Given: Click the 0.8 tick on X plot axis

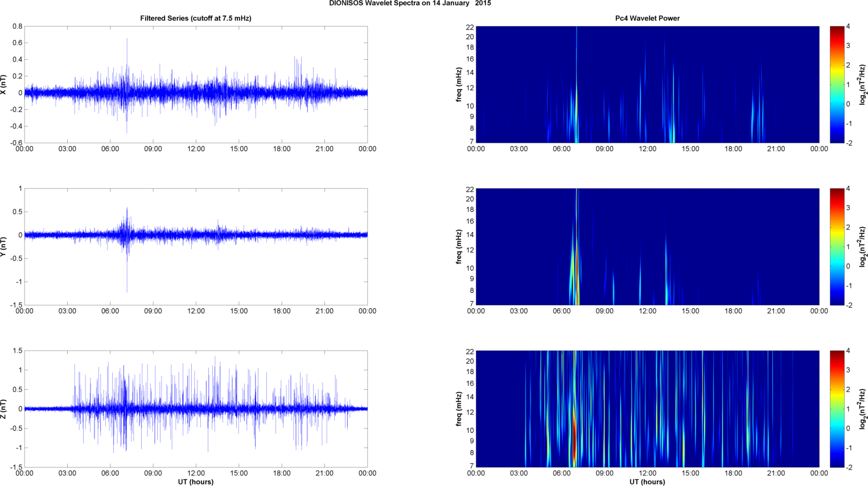Looking at the screenshot, I should coord(17,27).
